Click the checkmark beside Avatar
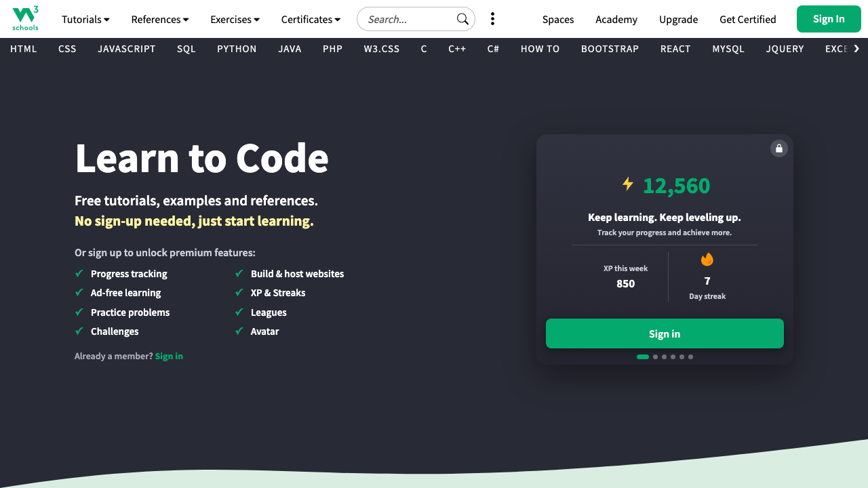Viewport: 868px width, 488px height. pyautogui.click(x=239, y=331)
